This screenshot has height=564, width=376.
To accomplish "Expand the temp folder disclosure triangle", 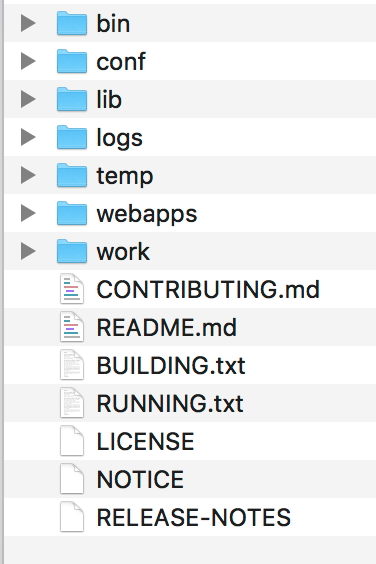I will [x=28, y=175].
